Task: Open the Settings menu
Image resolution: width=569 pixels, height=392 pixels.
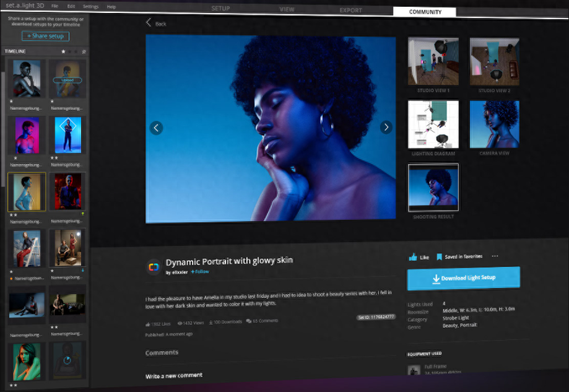Action: tap(91, 7)
